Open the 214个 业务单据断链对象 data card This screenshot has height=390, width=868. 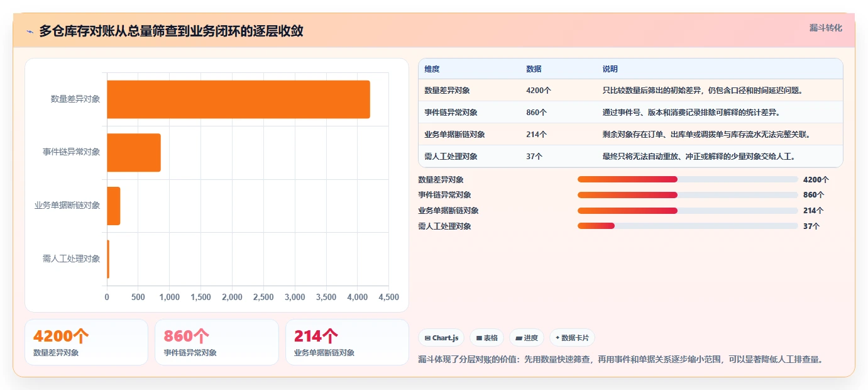tap(347, 342)
